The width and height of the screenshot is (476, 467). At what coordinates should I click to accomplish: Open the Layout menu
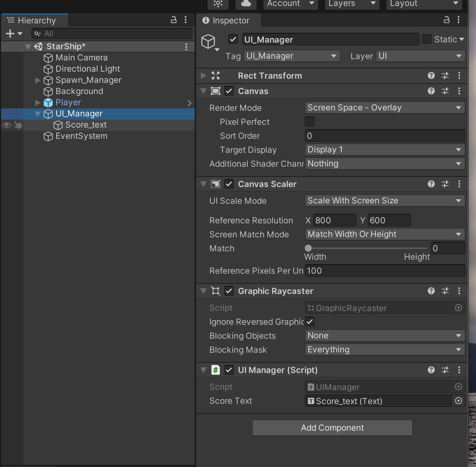point(424,4)
